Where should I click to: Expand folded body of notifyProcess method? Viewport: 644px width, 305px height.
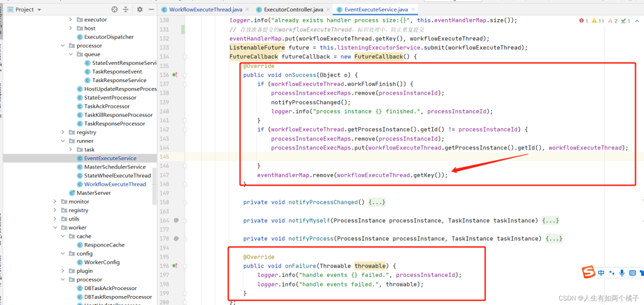pos(554,238)
